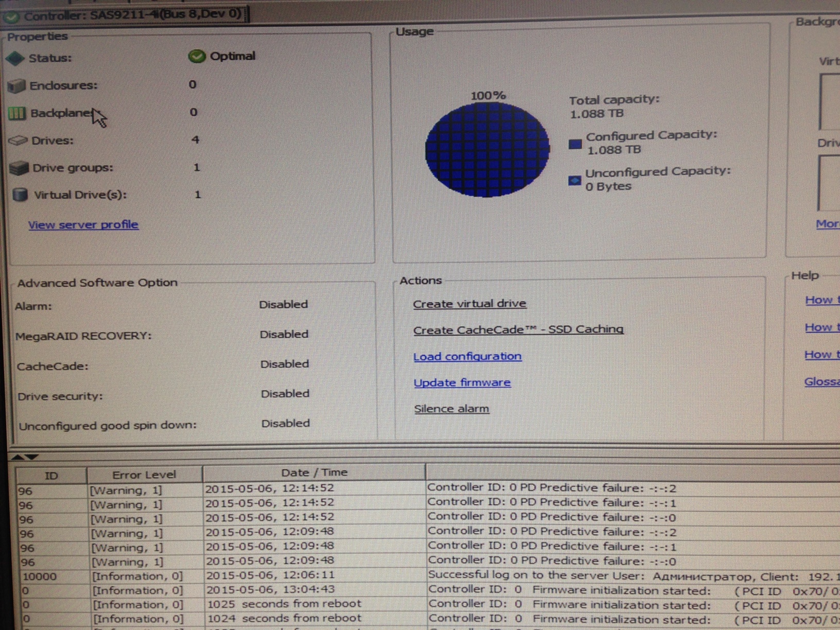Click the green Optimal status checkmark icon

[x=197, y=56]
